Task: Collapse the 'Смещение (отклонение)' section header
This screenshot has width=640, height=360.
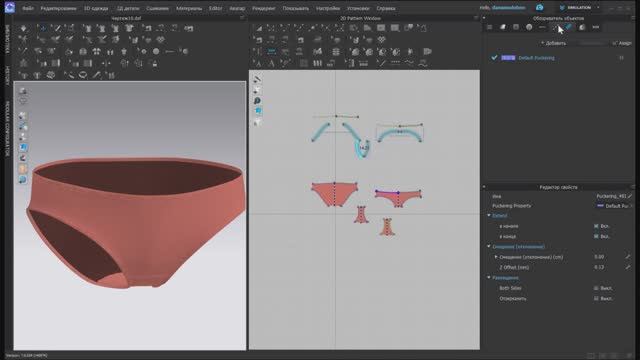Action: 489,247
